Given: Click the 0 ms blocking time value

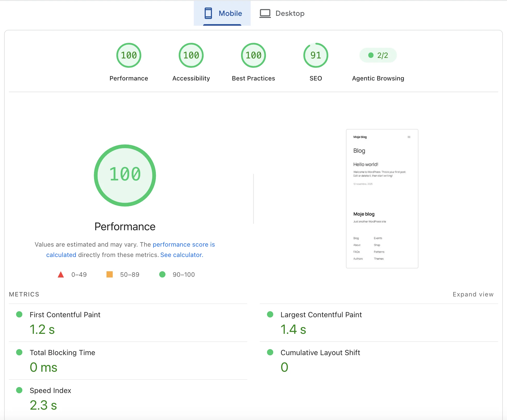Looking at the screenshot, I should click(43, 367).
